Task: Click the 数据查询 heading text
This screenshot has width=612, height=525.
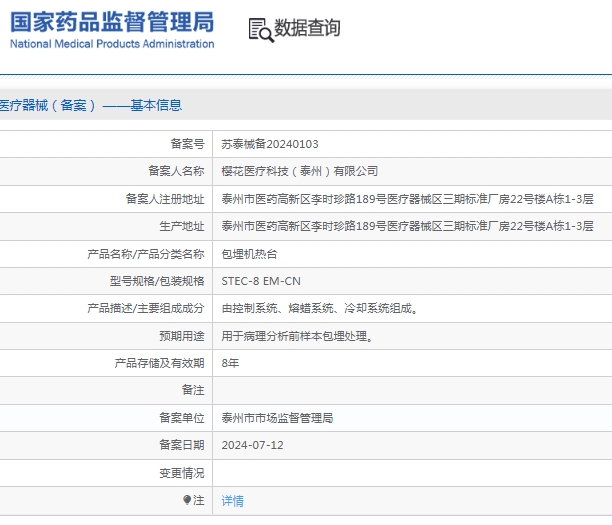Action: 307,28
